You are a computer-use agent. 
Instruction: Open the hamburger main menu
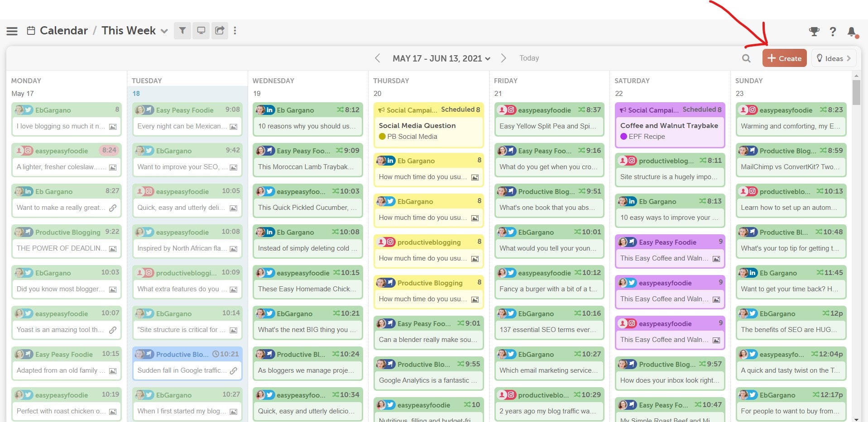pos(12,31)
